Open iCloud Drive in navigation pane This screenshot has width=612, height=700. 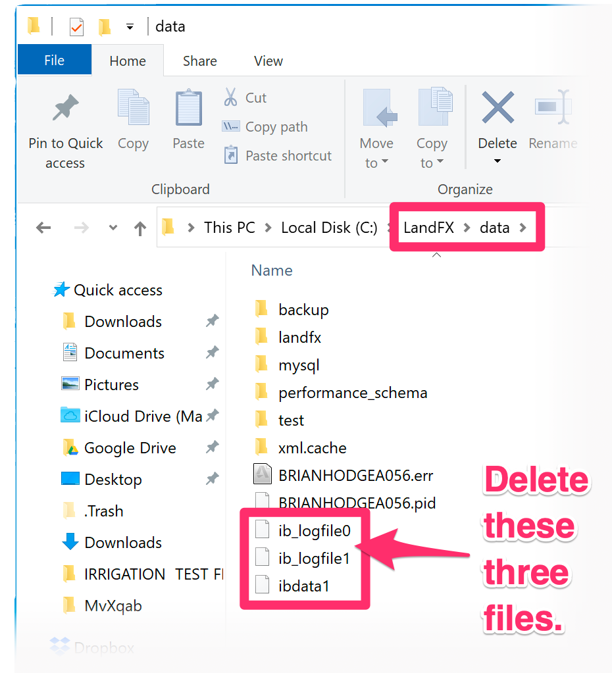[x=132, y=416]
